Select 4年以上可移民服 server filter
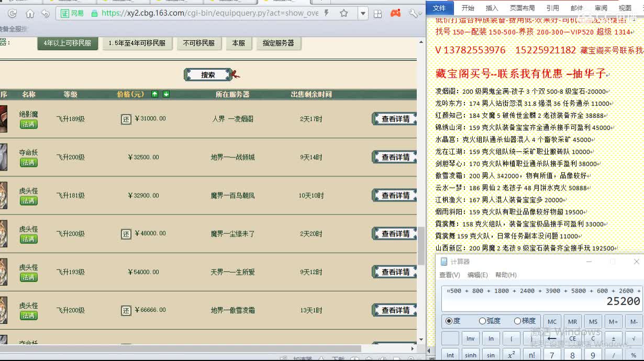Image resolution: width=644 pixels, height=361 pixels. pyautogui.click(x=68, y=43)
